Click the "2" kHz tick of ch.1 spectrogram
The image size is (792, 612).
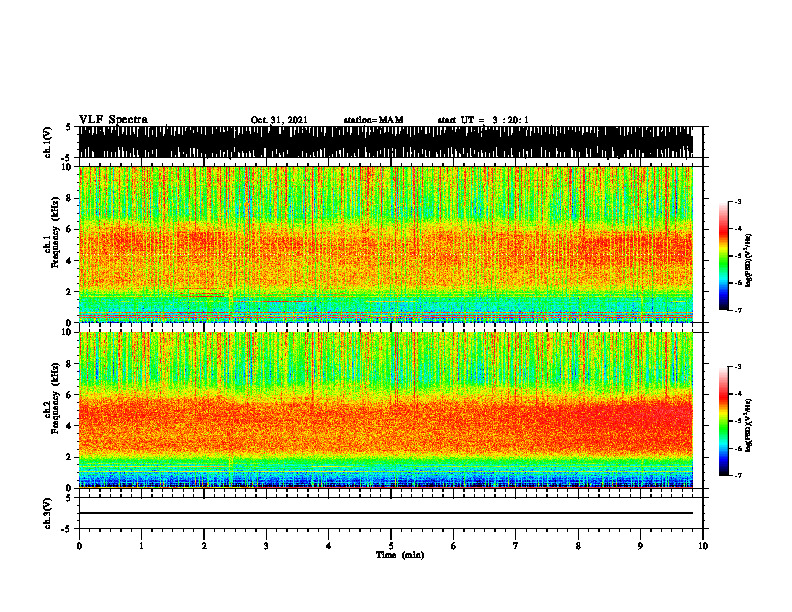(x=70, y=291)
